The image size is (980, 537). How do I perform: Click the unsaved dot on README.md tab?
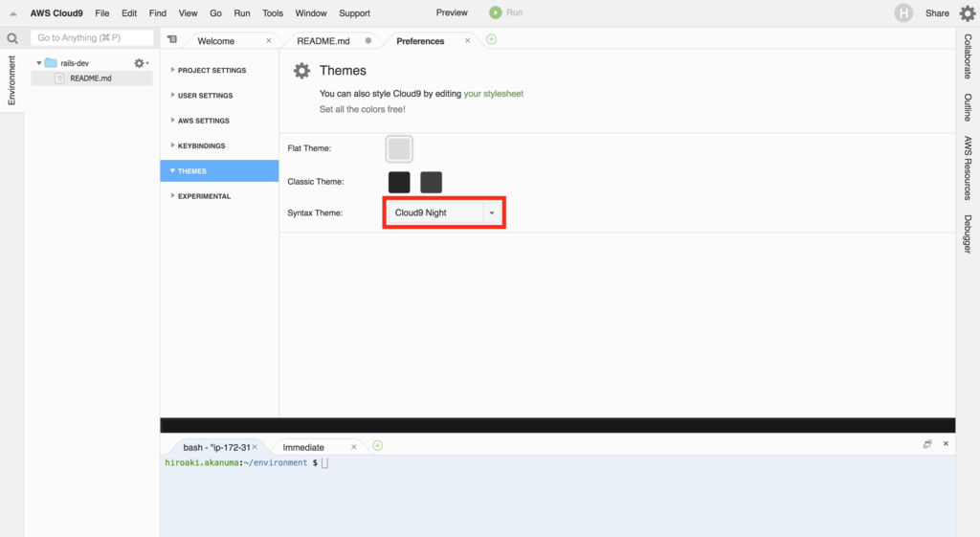point(368,40)
